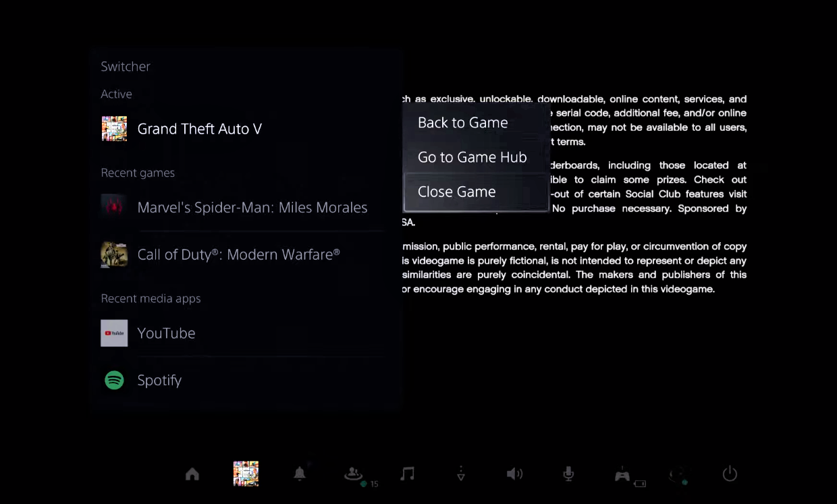Screen dimensions: 837x504
Task: Click the Switcher heading text
Action: [x=126, y=66]
